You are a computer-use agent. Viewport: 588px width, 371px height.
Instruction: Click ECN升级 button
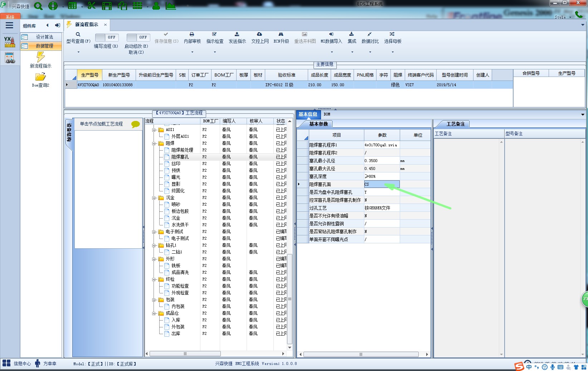(281, 38)
